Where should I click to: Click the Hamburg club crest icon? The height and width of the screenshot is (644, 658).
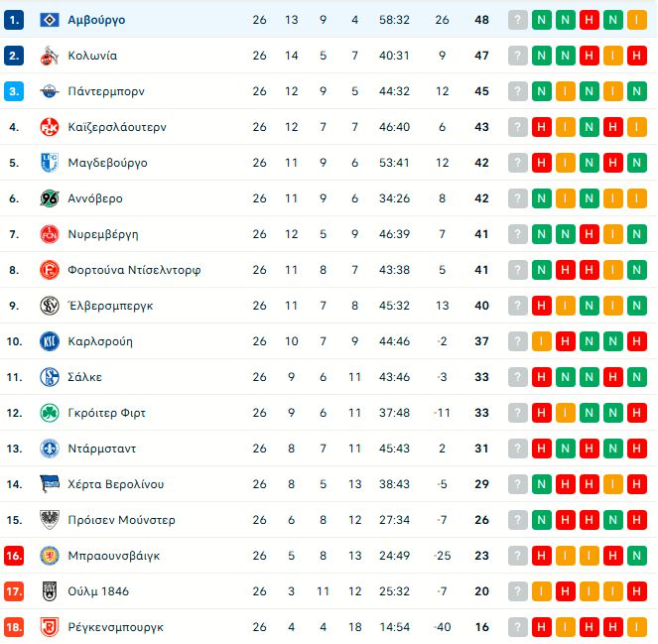tap(49, 20)
